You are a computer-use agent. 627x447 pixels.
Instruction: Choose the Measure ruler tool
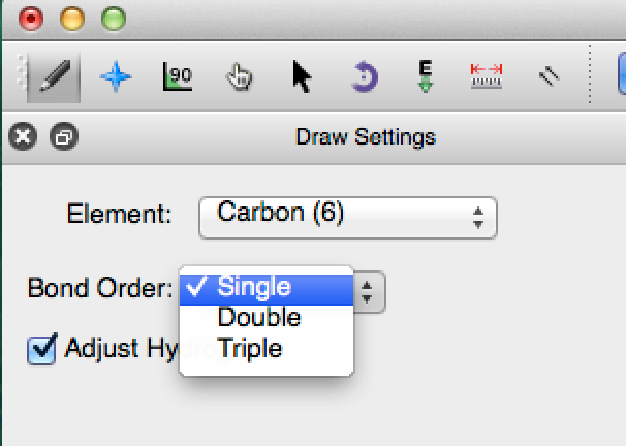(x=486, y=77)
